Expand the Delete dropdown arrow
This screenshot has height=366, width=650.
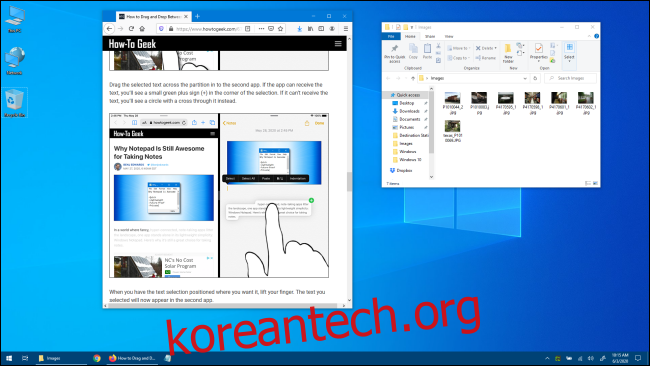tap(495, 48)
